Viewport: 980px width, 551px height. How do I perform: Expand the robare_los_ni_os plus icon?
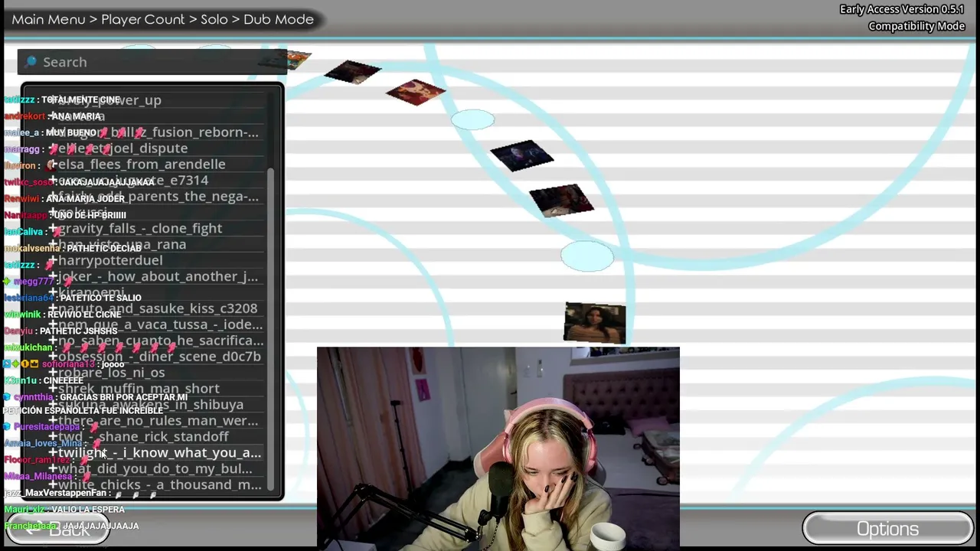(53, 373)
